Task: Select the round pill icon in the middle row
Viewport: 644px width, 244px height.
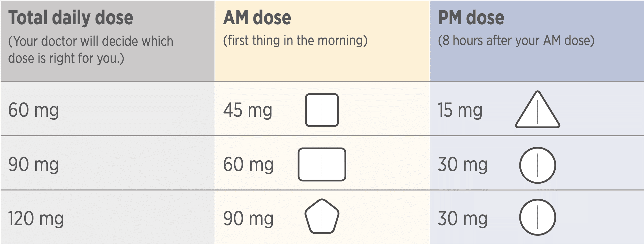Action: pos(537,165)
